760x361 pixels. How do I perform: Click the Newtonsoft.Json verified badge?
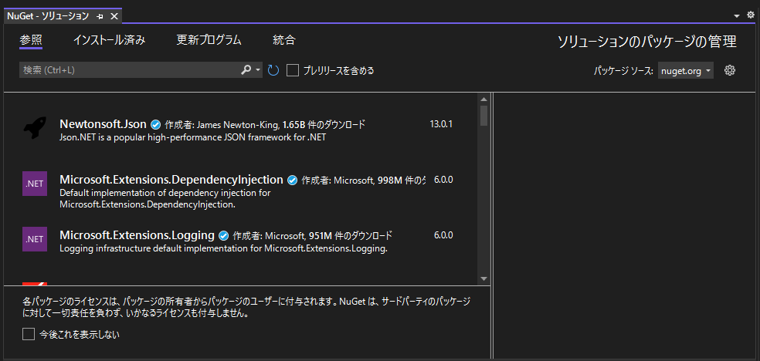point(156,125)
